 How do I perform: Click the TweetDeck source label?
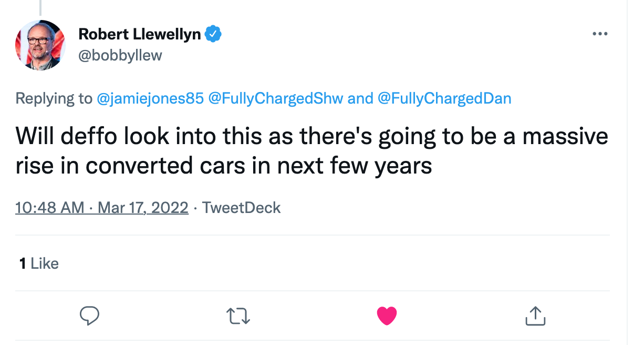tap(242, 208)
